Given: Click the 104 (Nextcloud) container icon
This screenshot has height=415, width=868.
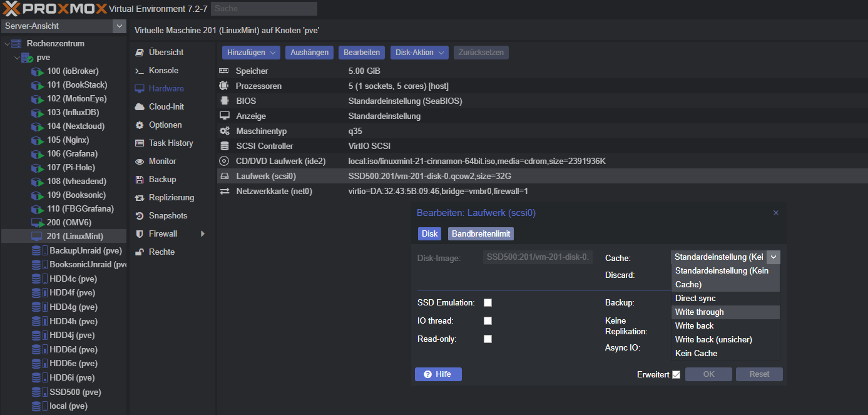Looking at the screenshot, I should pos(38,126).
